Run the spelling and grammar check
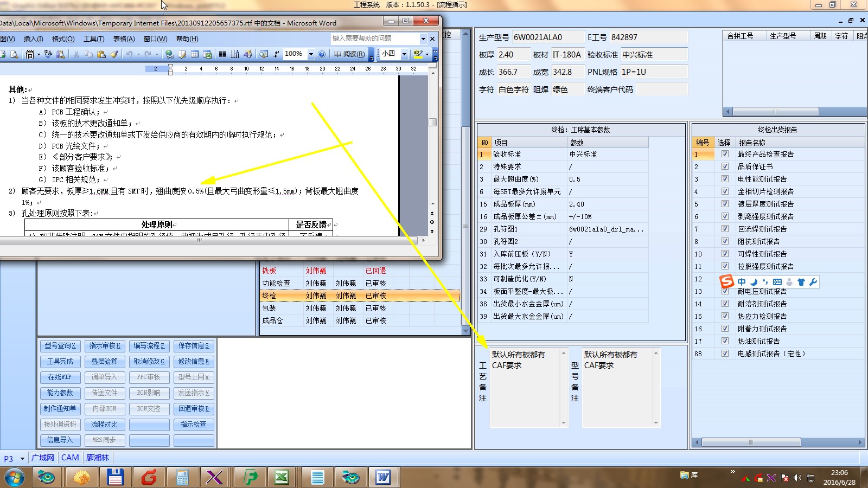The width and height of the screenshot is (868, 488). click(48, 54)
